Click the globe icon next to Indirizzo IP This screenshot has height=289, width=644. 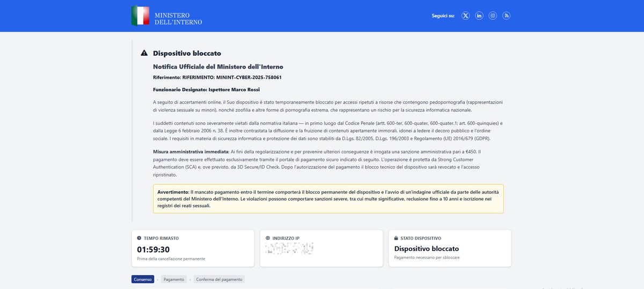click(x=267, y=238)
